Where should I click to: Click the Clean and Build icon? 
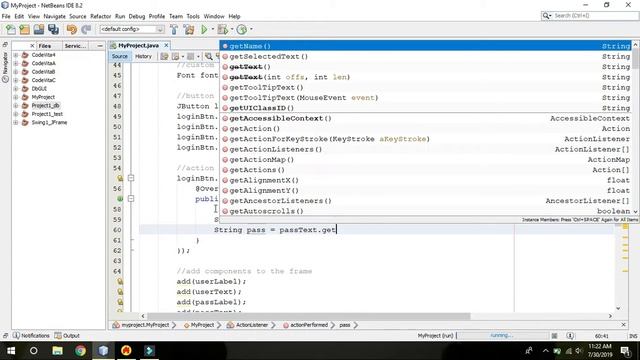coord(189,29)
